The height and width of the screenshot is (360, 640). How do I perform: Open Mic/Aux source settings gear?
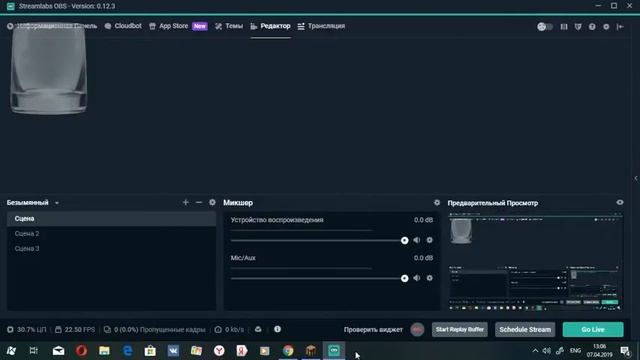pos(429,278)
